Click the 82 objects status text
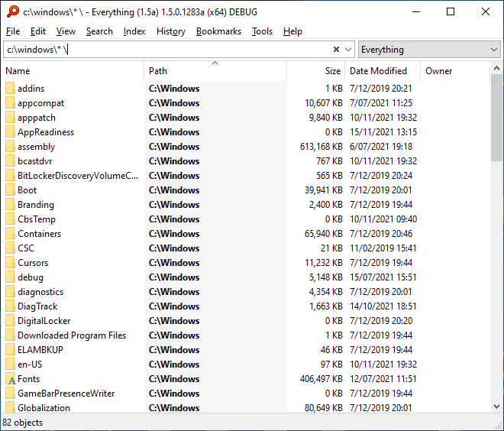The image size is (504, 431). (22, 423)
